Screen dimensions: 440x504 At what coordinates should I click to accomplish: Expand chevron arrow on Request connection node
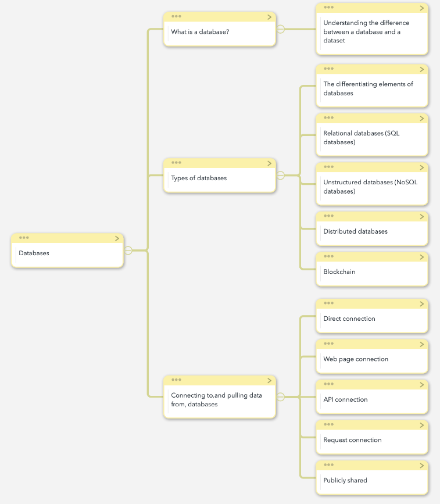(421, 426)
